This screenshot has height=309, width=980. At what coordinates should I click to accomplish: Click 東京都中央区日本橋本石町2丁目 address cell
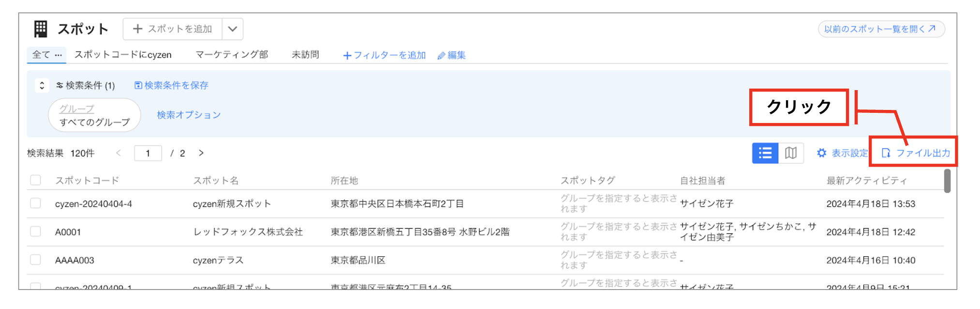(x=397, y=204)
